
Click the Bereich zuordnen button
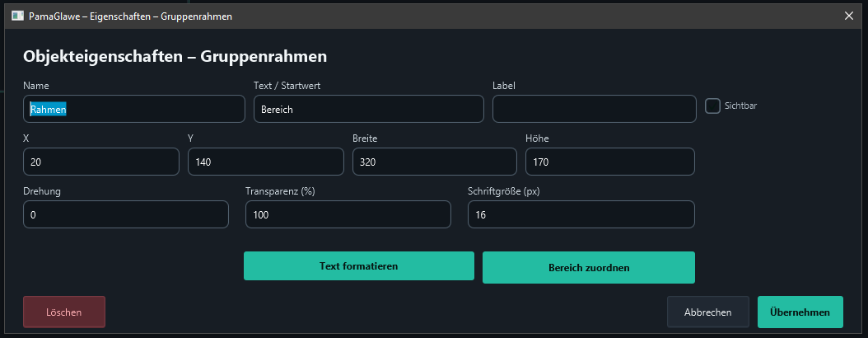pyautogui.click(x=589, y=268)
